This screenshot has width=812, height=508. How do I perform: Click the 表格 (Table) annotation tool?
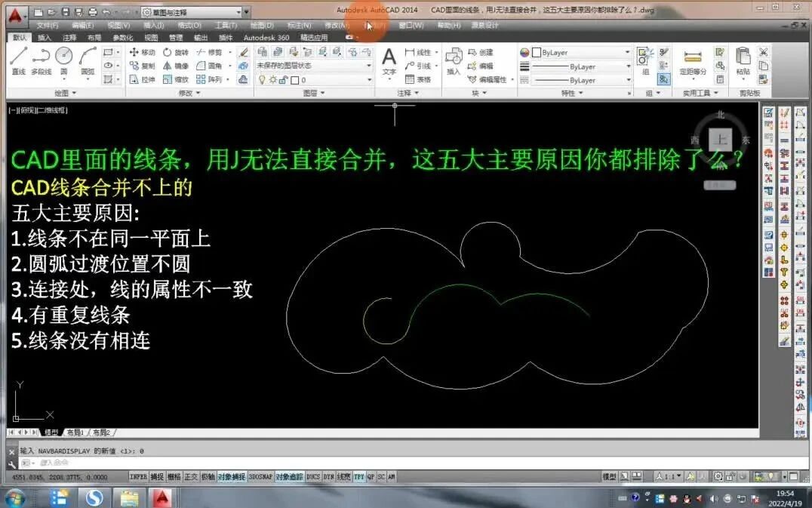(418, 79)
